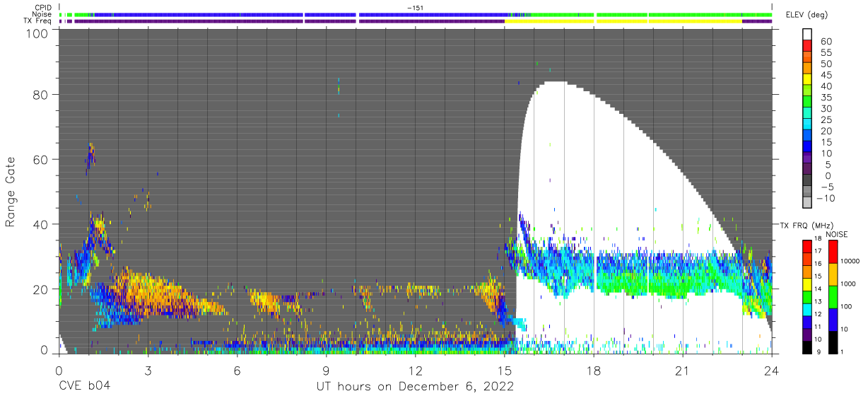Click the 12 hour tick on UT axis
This screenshot has height=401, width=868.
(x=415, y=371)
